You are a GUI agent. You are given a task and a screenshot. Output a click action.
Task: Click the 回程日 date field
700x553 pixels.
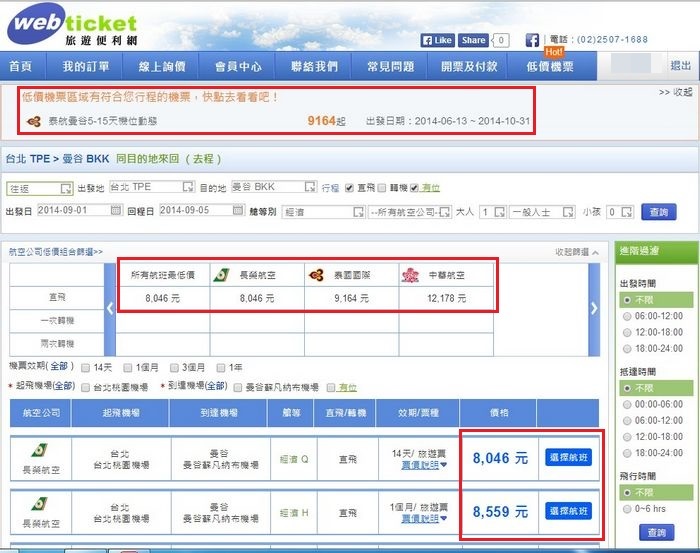196,210
